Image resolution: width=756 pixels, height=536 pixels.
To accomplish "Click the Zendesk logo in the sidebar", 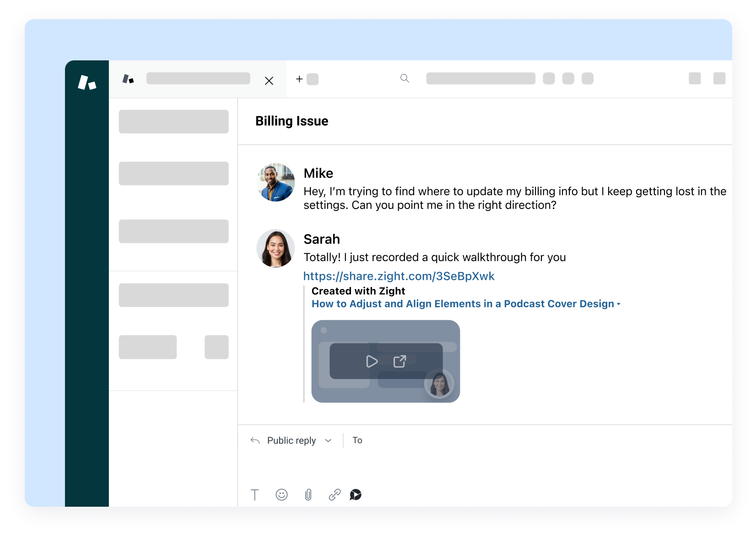I will click(x=86, y=82).
